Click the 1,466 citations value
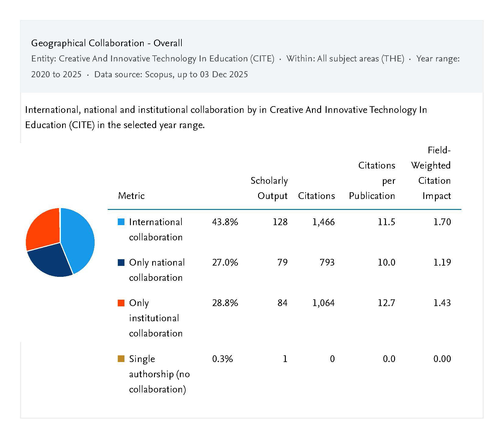This screenshot has height=432, width=504. (x=323, y=222)
